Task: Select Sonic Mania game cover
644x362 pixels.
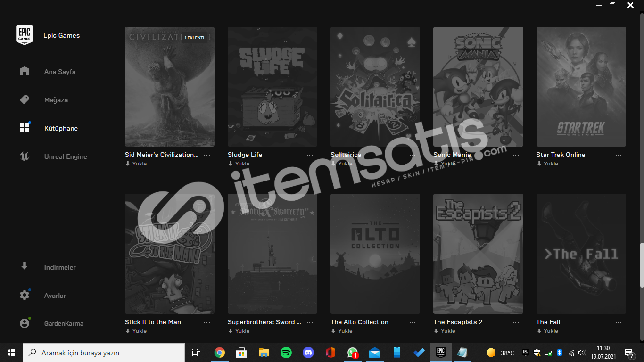Action: pos(478,87)
